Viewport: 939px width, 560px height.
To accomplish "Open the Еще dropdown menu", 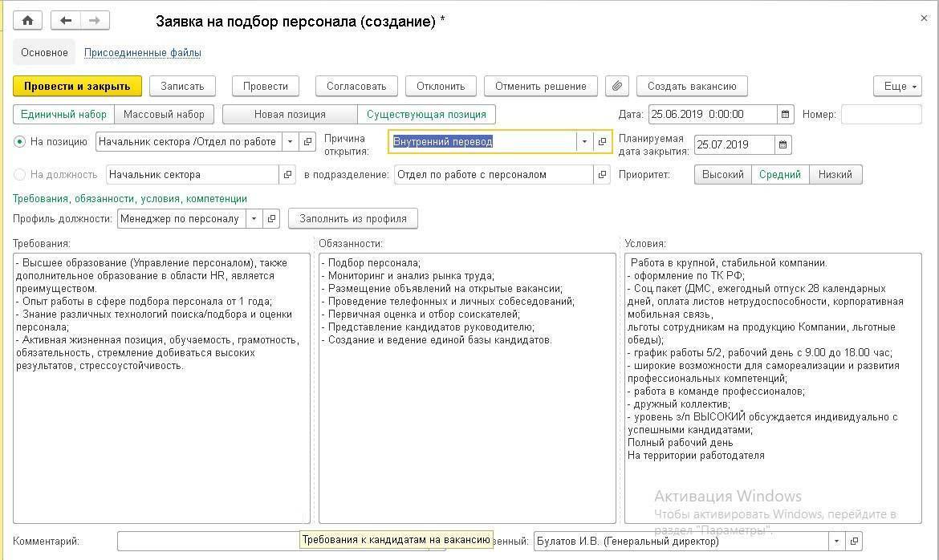I will coord(896,86).
